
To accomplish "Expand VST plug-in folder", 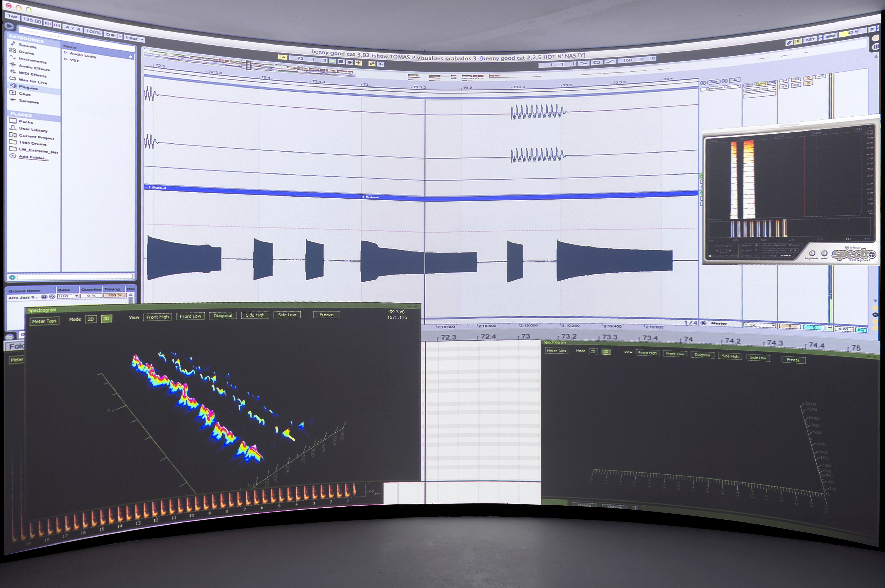I will tap(72, 60).
